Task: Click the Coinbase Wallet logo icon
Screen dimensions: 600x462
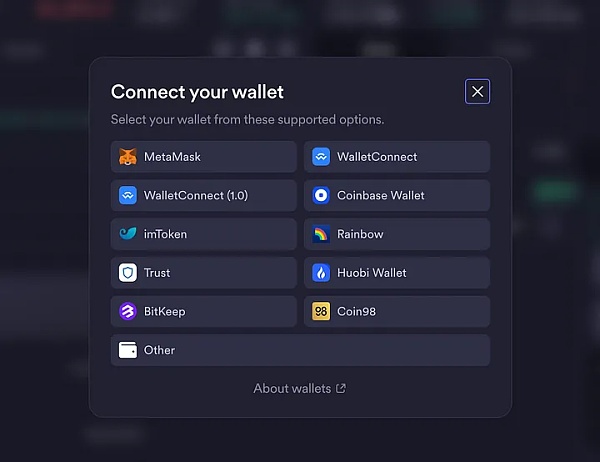Action: pos(321,196)
